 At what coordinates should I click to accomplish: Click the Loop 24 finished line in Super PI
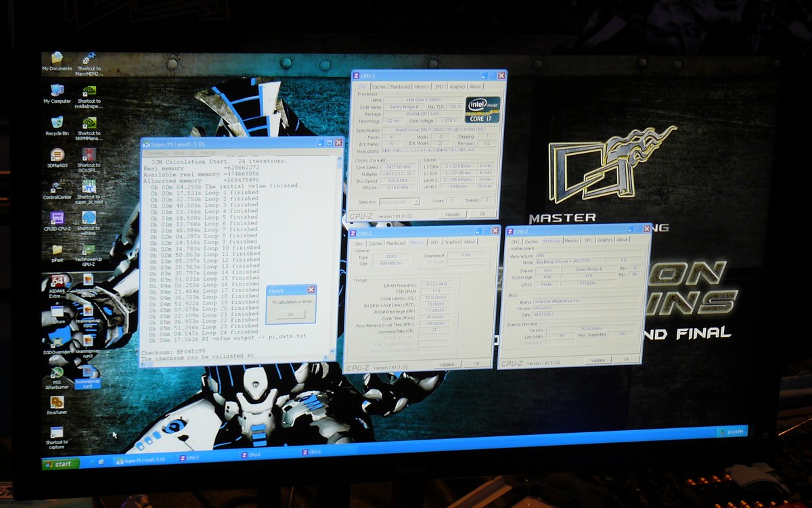204,333
